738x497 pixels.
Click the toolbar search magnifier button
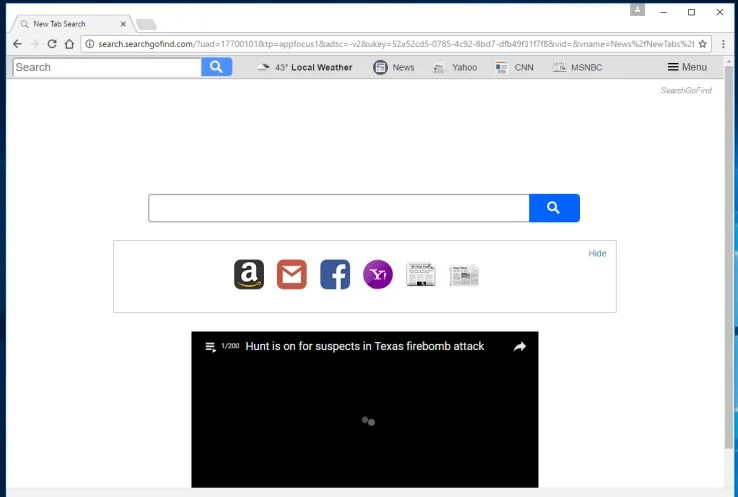(x=217, y=67)
